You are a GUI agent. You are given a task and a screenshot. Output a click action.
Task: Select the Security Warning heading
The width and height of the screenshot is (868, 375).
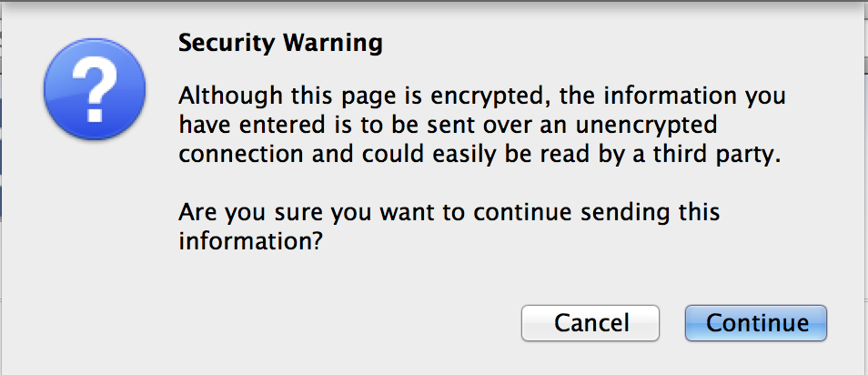click(280, 43)
